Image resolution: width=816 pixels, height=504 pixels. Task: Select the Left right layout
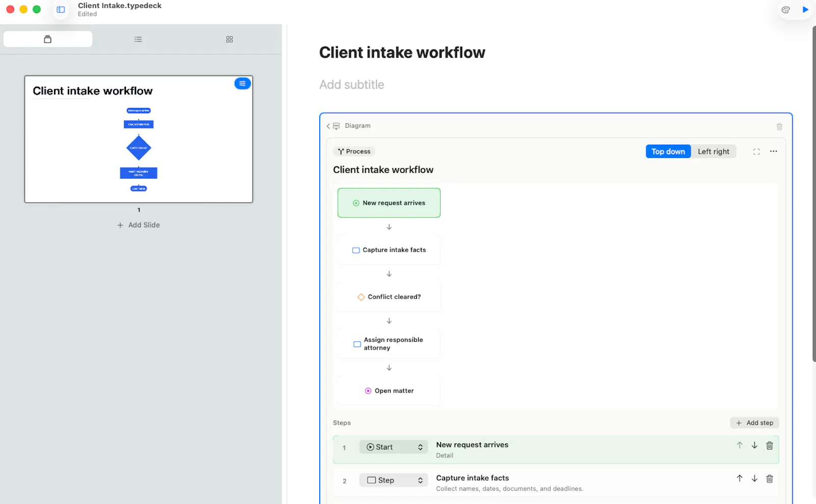point(713,151)
